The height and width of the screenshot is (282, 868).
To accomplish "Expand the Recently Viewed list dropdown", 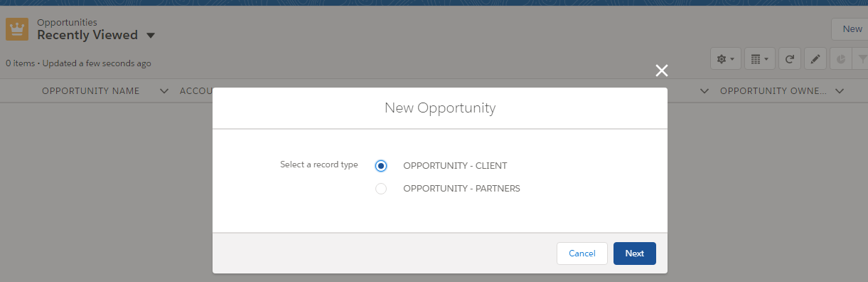I will click(x=150, y=36).
